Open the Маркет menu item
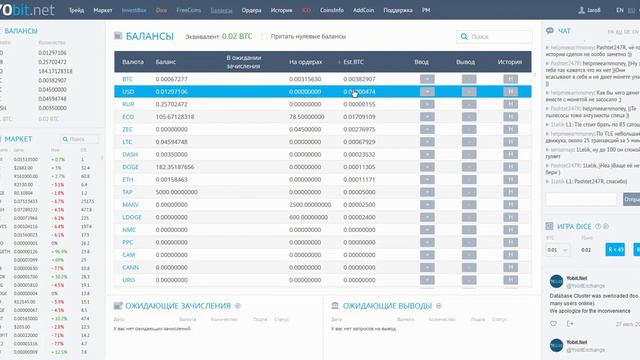The height and width of the screenshot is (360, 640). click(103, 10)
